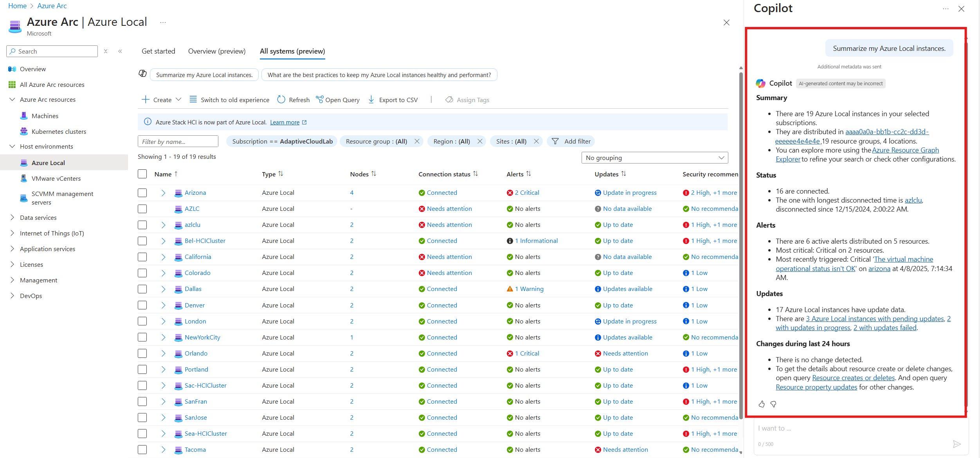Viewport: 980px width, 458px height.
Task: Collapse the sidebar with double chevron icon
Action: (120, 51)
